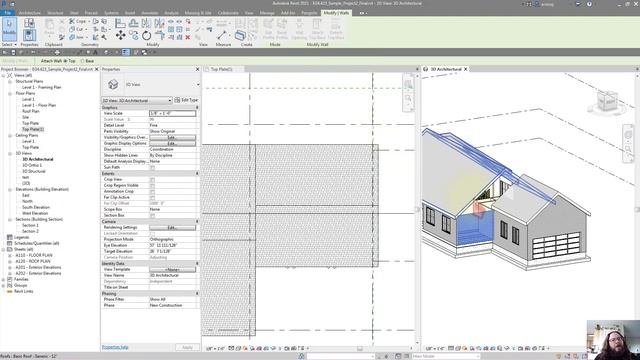Click the Mirror - Pick Axis tool

click(147, 23)
